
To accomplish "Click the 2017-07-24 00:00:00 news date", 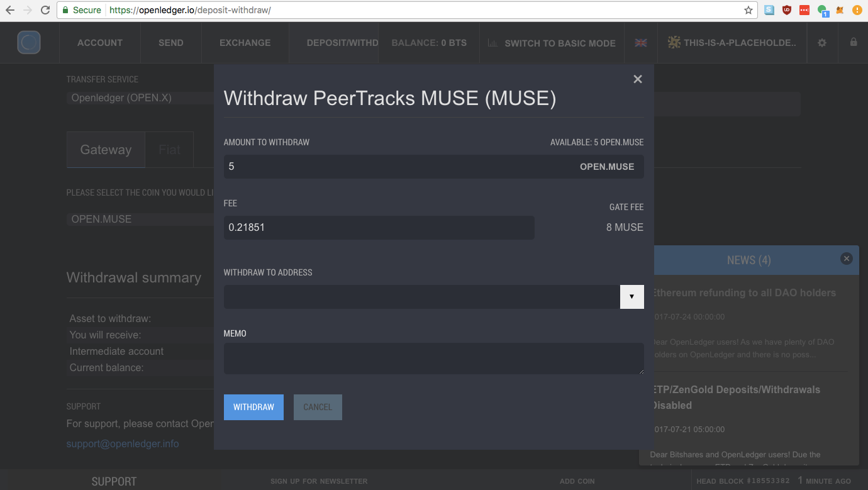I will [688, 317].
